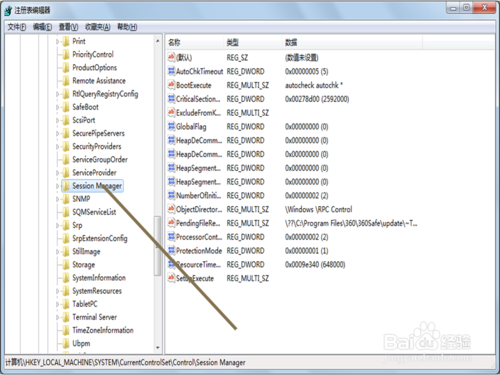Click the folder icon beside Session Manager
The width and height of the screenshot is (500, 375).
66,186
